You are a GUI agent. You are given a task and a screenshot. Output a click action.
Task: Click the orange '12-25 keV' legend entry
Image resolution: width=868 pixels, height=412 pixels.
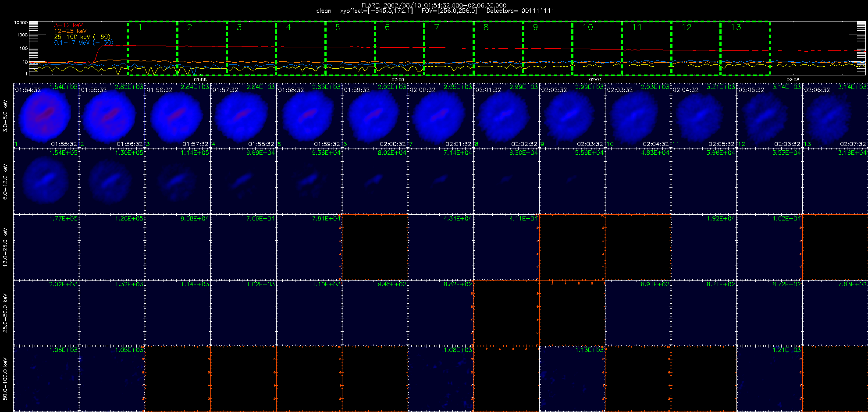(70, 31)
